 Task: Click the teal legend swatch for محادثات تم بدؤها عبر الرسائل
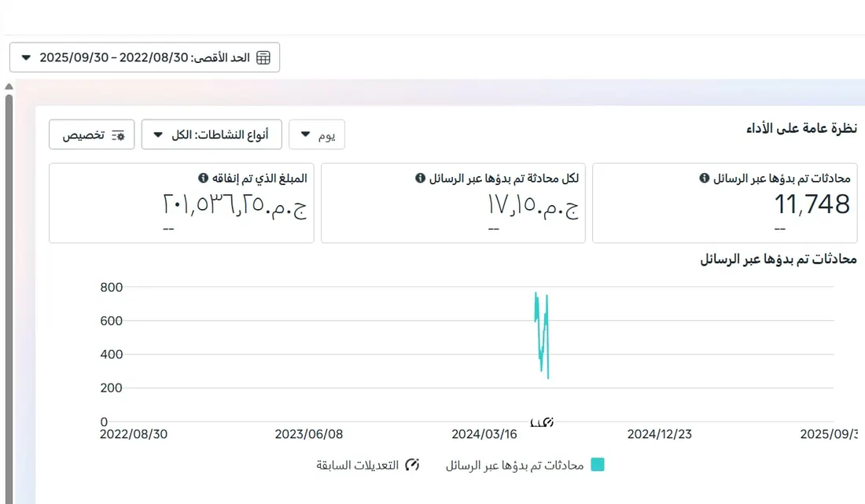598,465
